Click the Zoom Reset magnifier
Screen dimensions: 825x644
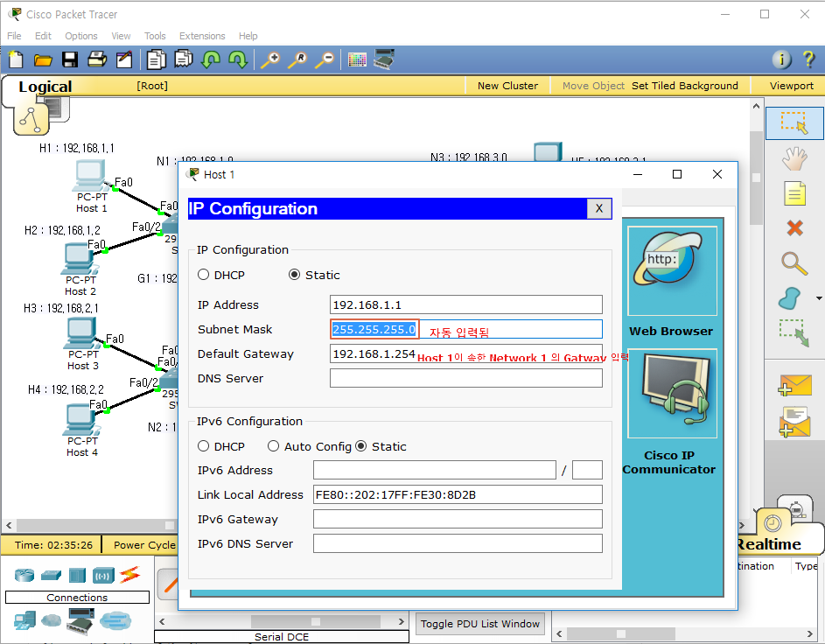click(297, 59)
